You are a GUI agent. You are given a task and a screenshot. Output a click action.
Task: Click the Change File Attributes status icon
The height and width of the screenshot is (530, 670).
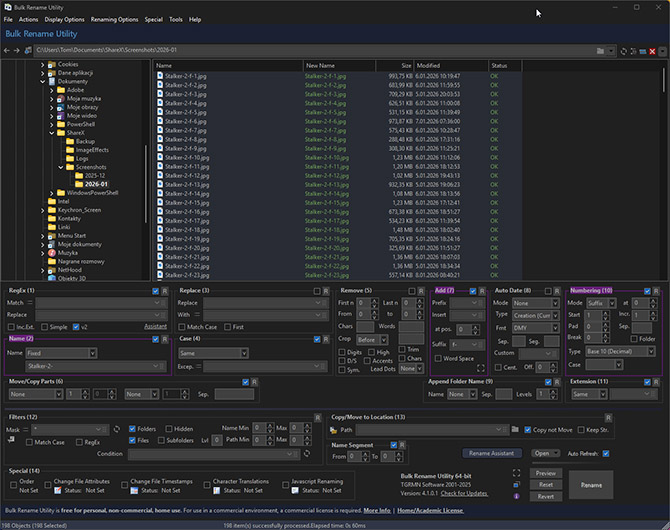[x=57, y=489]
